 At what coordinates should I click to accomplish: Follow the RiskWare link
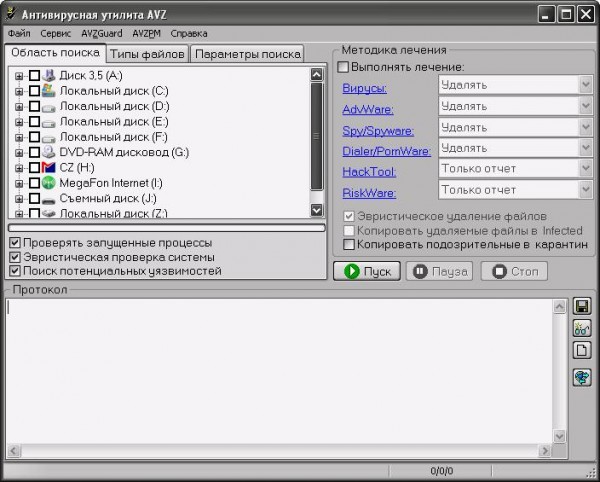point(369,193)
